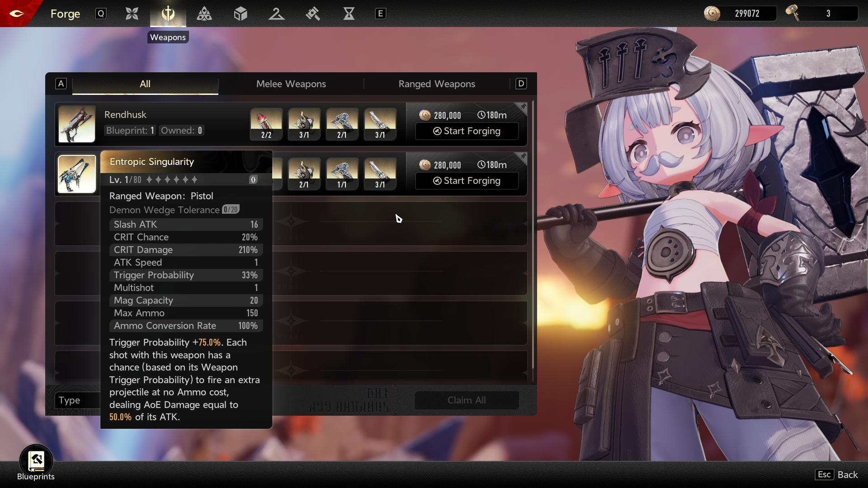Select the crossed hammers category icon

point(312,14)
